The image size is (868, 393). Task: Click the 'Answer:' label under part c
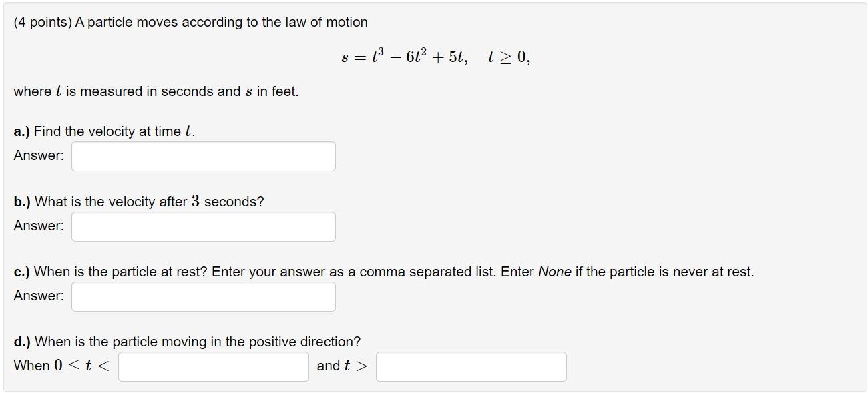(x=39, y=296)
